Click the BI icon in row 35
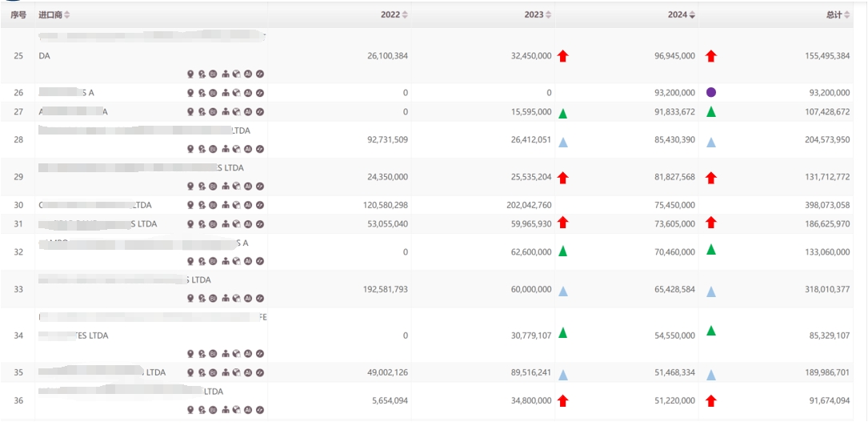This screenshot has width=868, height=426. [214, 372]
